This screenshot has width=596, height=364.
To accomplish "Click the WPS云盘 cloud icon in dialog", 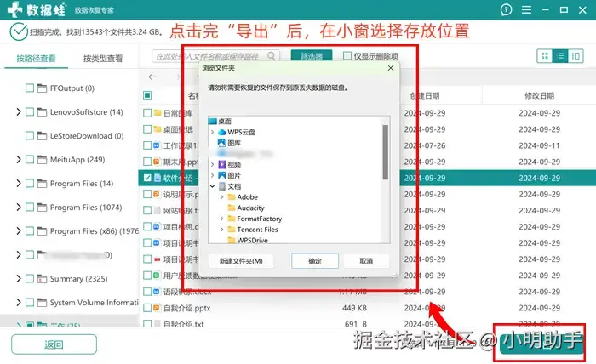I will pyautogui.click(x=221, y=132).
